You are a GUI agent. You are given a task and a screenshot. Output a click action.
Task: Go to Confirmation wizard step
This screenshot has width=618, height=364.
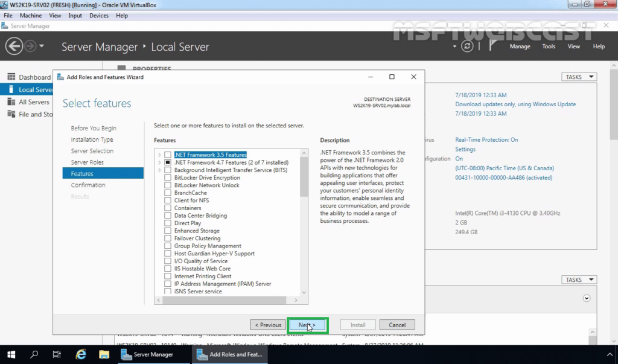point(88,185)
